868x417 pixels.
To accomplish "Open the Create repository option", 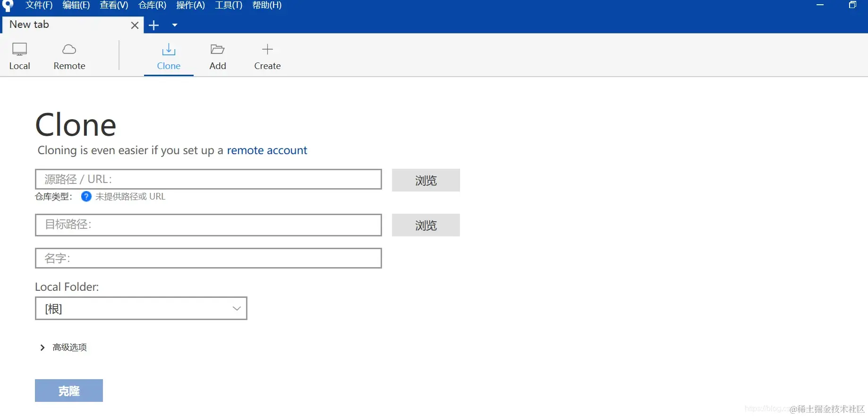I will pos(267,57).
